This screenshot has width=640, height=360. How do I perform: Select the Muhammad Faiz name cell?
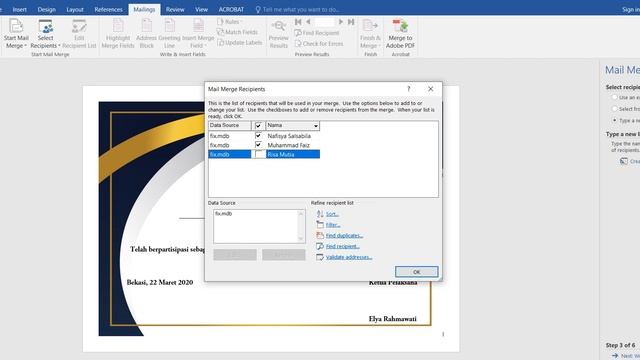point(292,145)
